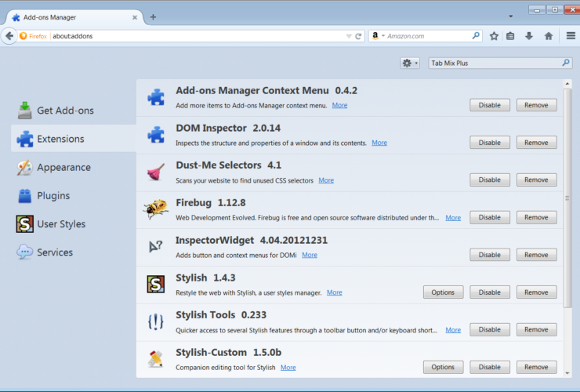The height and width of the screenshot is (392, 580).
Task: Click the magnifier in the Amazon search box
Action: (476, 35)
